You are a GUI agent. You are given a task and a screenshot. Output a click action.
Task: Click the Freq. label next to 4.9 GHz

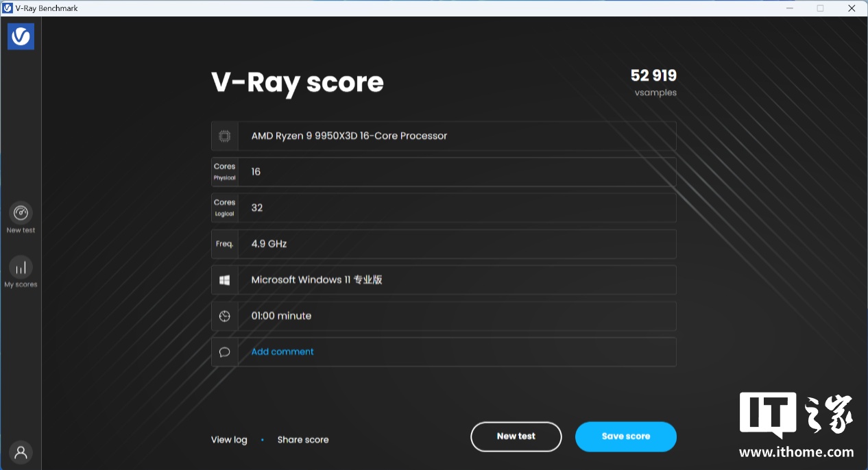click(x=224, y=244)
